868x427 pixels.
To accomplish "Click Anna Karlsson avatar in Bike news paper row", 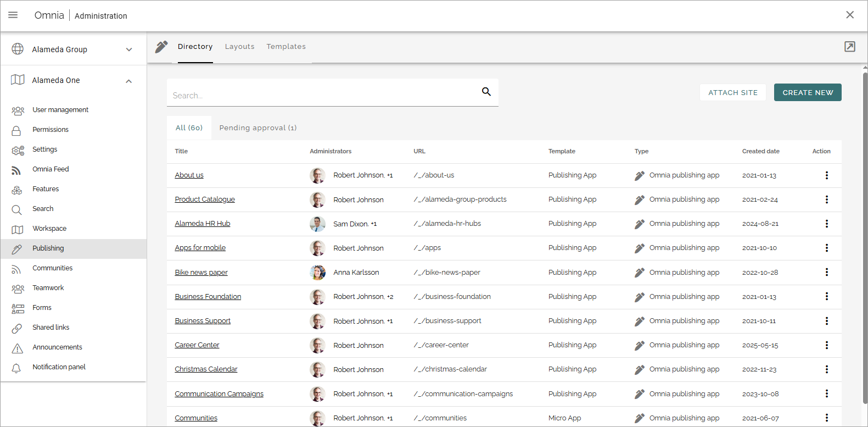I will 317,272.
